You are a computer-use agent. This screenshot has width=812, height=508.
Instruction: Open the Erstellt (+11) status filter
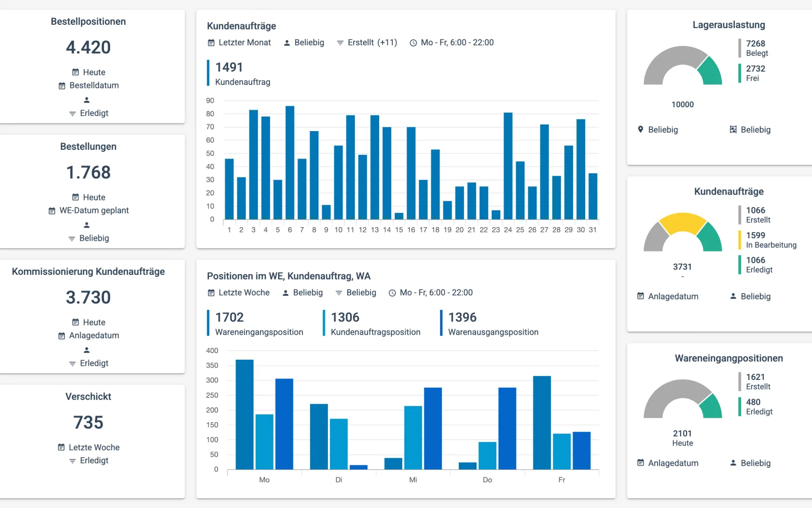367,43
